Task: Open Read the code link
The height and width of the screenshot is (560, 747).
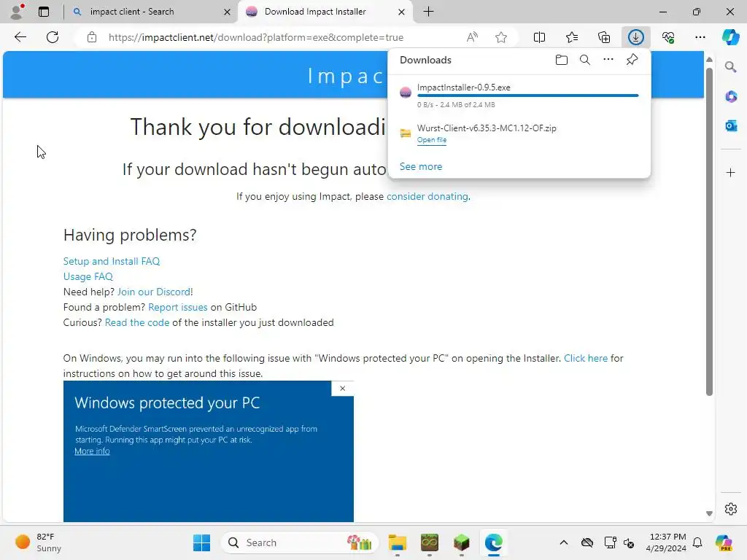Action: pos(137,322)
